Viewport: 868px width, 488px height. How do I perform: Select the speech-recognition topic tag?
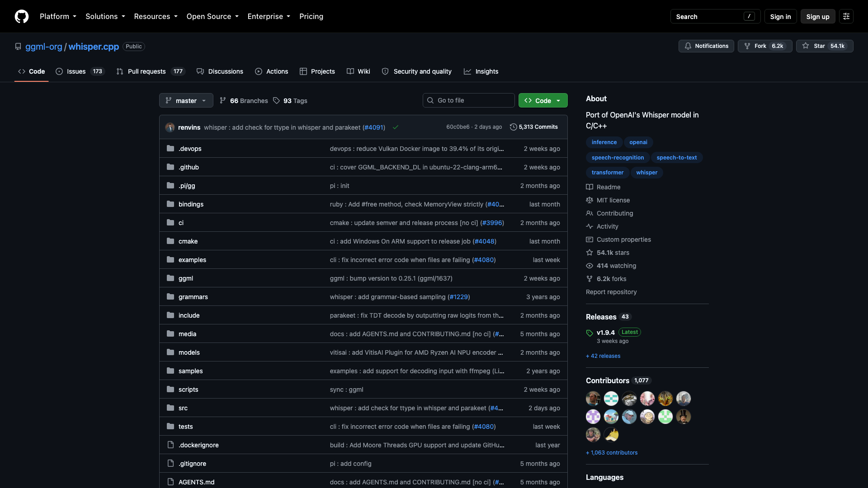point(618,157)
